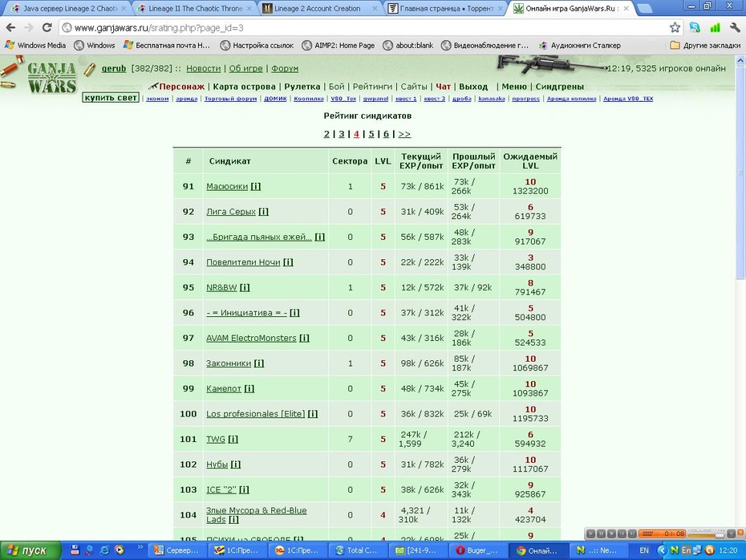The width and height of the screenshot is (746, 560).
Task: Open the Рулетка menu item
Action: (302, 87)
